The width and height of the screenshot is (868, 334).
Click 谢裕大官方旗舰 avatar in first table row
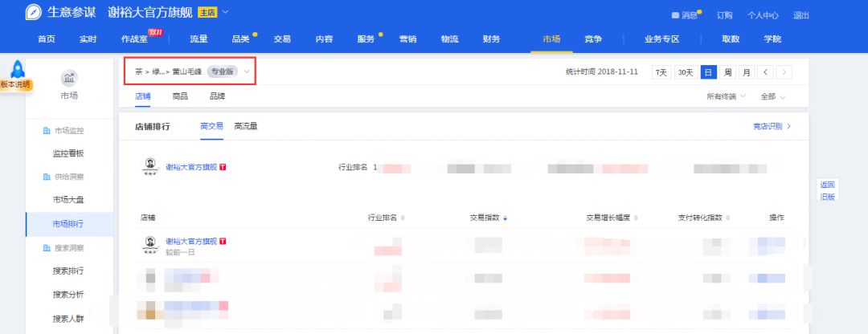pos(149,245)
